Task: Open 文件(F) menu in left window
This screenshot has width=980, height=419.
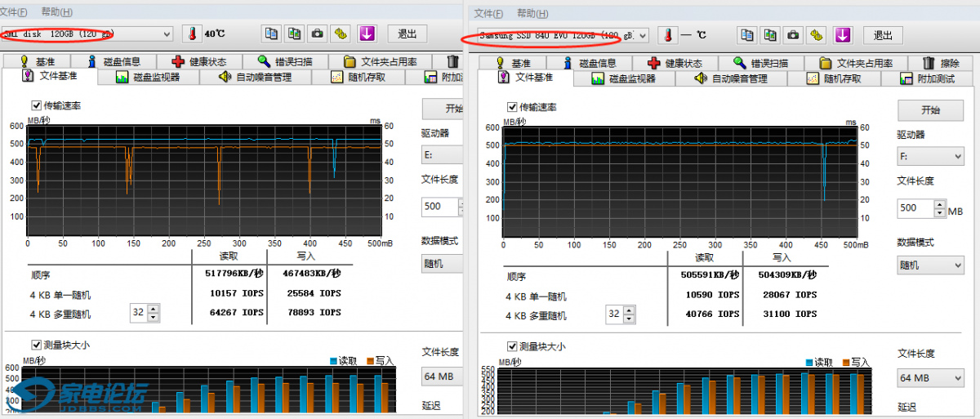Action: click(14, 12)
